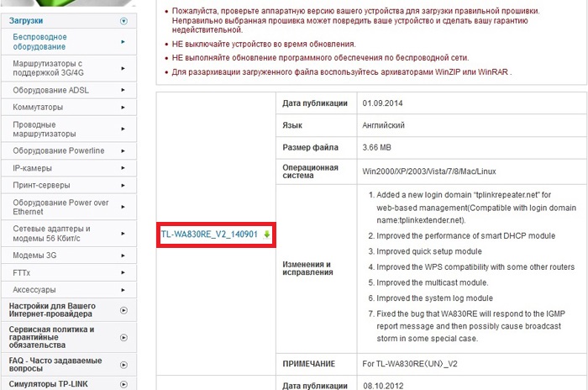
Task: Select language value Английский
Action: coord(383,125)
